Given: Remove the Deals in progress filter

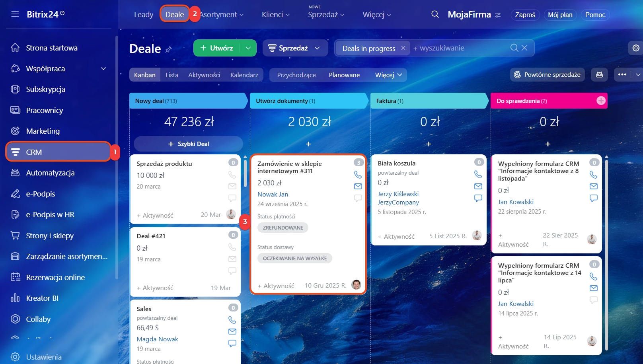Looking at the screenshot, I should pyautogui.click(x=403, y=48).
